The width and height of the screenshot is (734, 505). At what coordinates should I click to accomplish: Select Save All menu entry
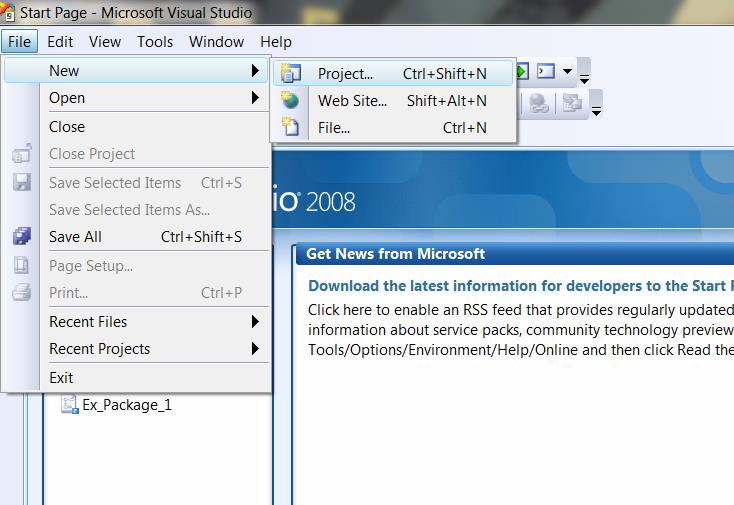point(76,237)
